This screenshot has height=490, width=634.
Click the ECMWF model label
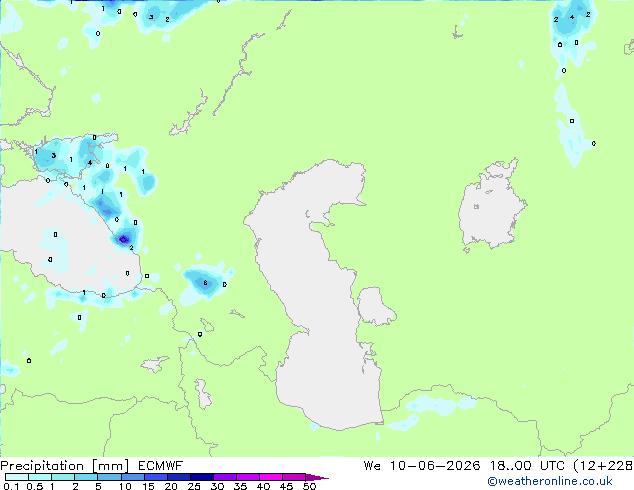161,466
